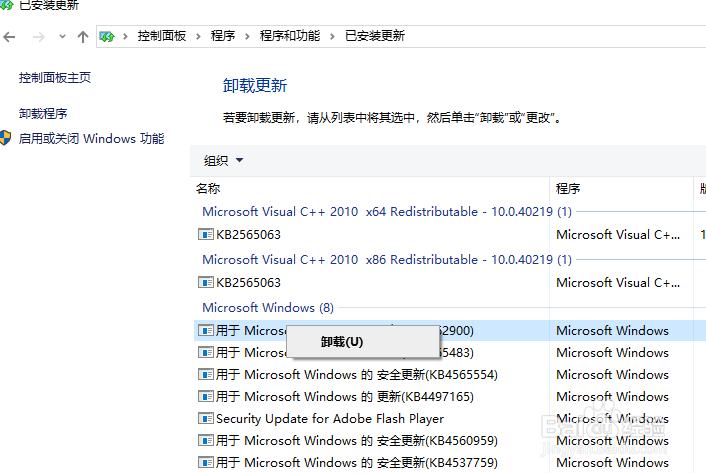Click the address bar control panel icon
Image resolution: width=706 pixels, height=473 pixels.
(107, 36)
